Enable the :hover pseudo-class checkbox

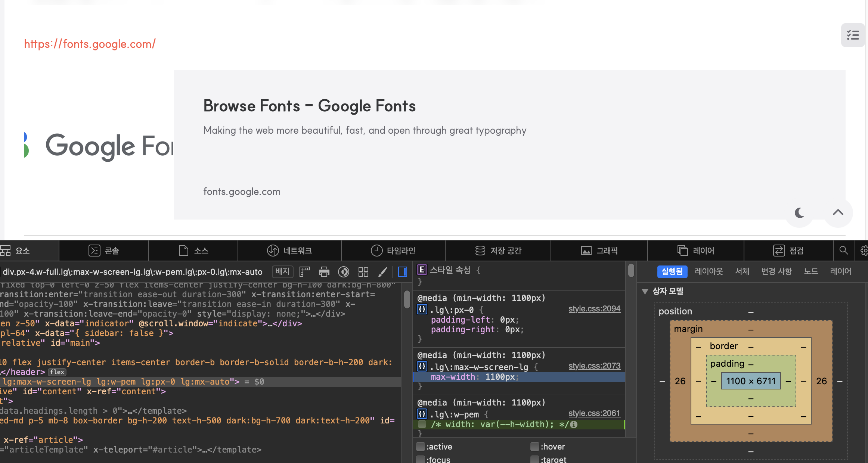[535, 447]
